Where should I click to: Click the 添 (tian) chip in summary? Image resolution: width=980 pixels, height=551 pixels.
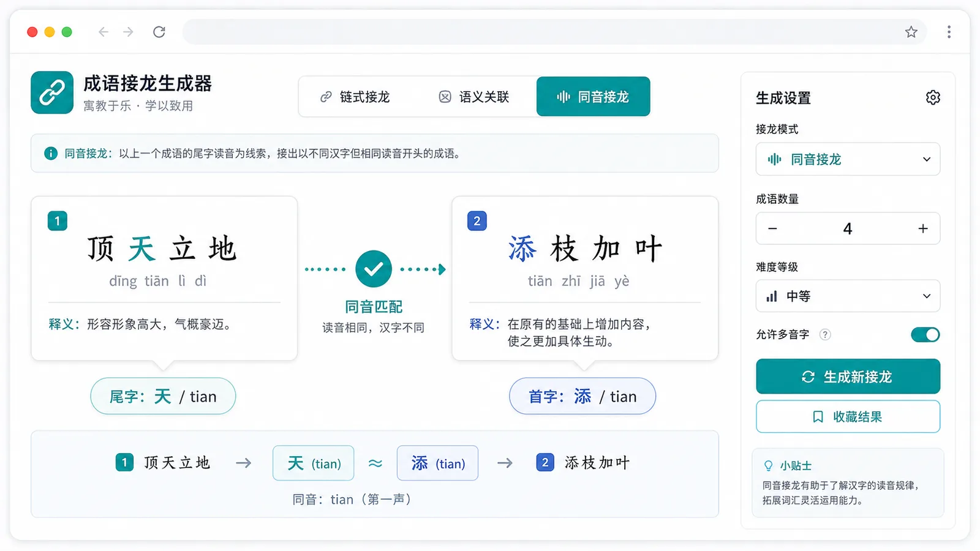click(x=437, y=463)
